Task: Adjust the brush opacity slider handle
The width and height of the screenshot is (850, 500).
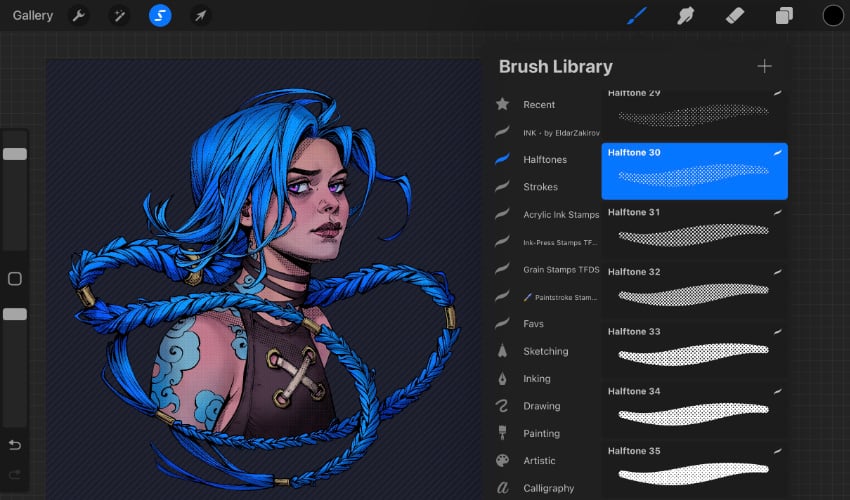Action: [x=15, y=314]
